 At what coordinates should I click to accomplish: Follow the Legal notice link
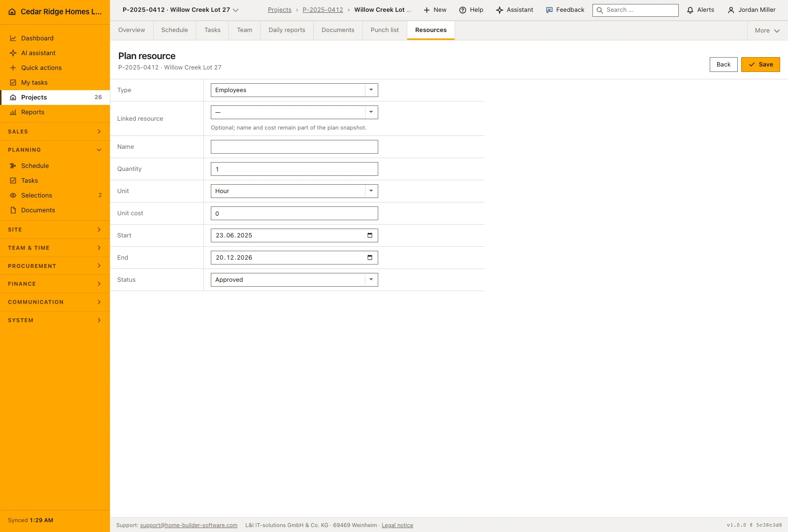coord(397,525)
